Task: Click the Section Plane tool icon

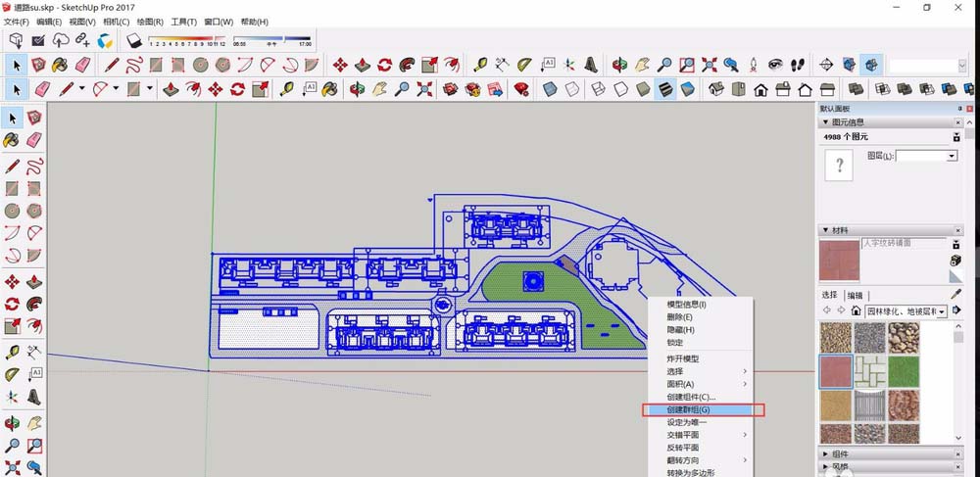Action: 825,65
